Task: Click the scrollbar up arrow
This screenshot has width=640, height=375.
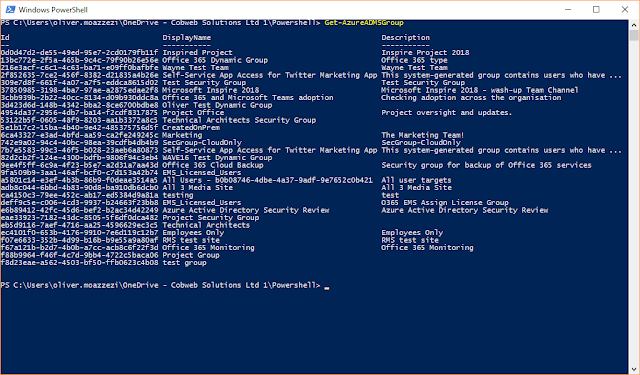Action: [x=634, y=24]
